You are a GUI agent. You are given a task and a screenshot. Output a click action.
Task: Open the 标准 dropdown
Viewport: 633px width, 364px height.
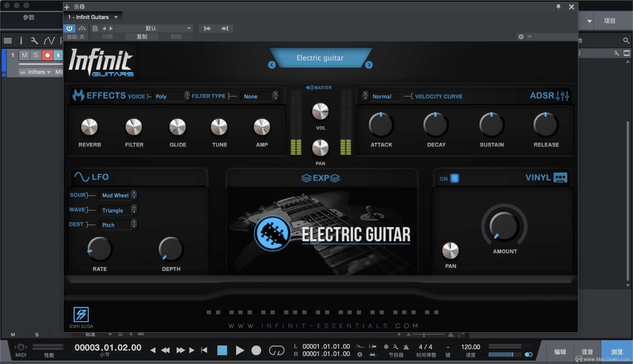click(98, 335)
